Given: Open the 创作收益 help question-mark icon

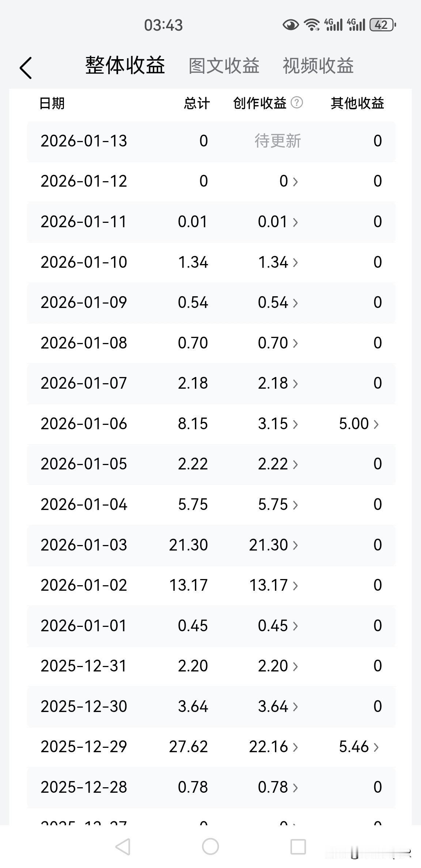Looking at the screenshot, I should (x=297, y=103).
